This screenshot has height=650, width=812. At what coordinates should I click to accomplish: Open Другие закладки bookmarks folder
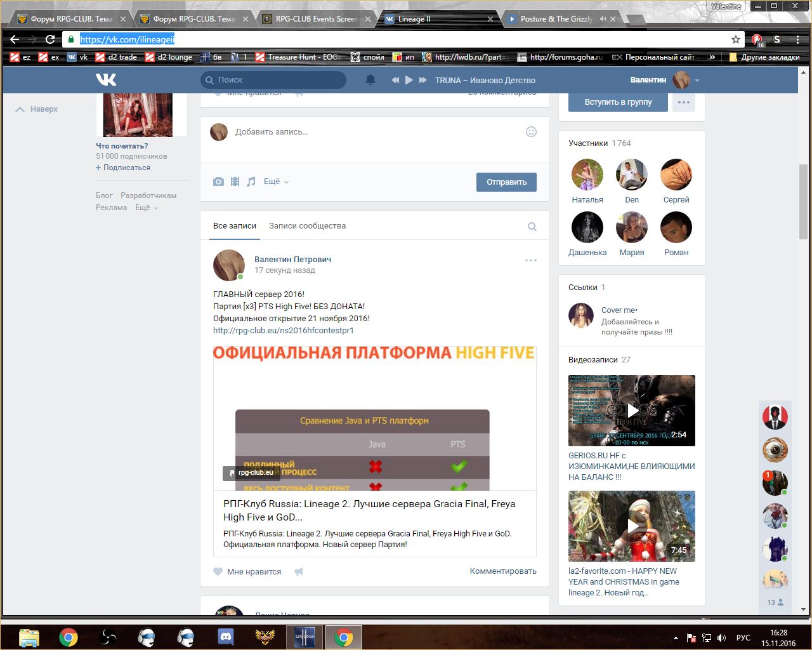[764, 57]
